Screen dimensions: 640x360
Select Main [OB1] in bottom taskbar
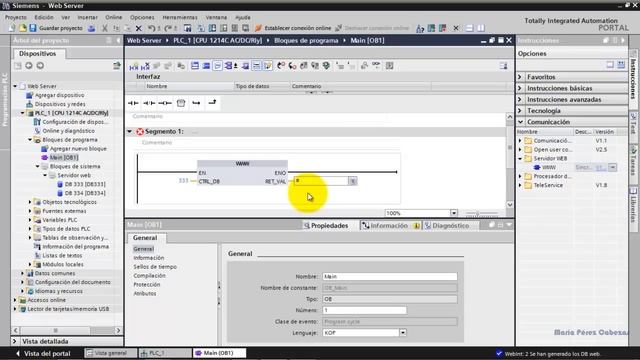[x=219, y=353]
